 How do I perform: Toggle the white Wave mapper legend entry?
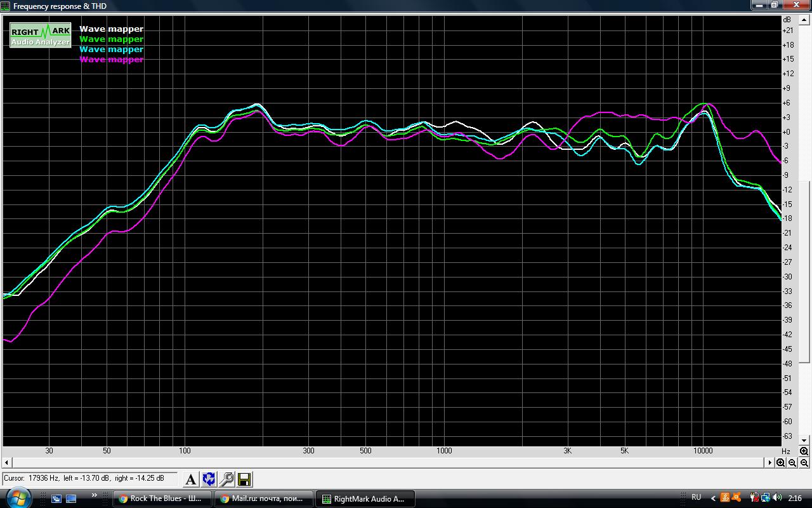[112, 29]
